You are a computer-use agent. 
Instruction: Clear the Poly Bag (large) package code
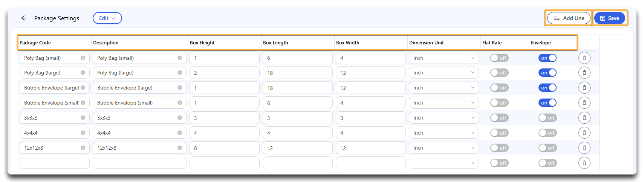(x=83, y=73)
